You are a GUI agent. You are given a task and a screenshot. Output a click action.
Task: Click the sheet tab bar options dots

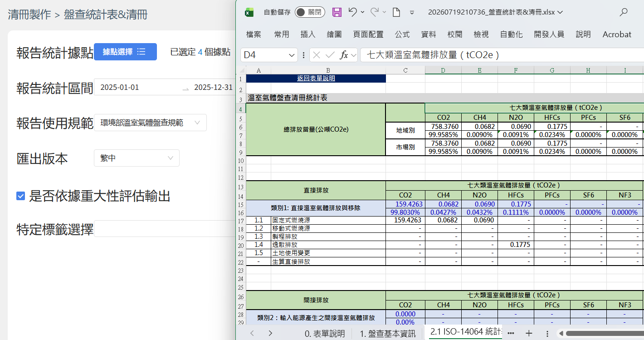(547, 333)
